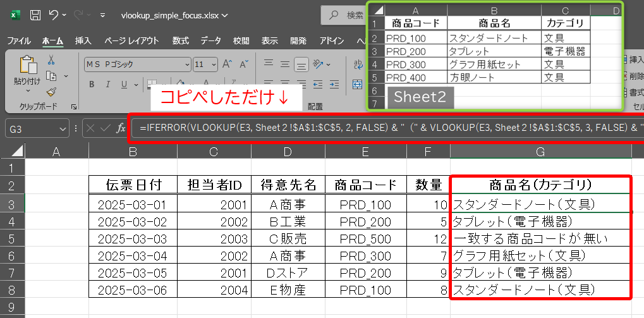Undo the last action
Image resolution: width=644 pixels, height=318 pixels.
click(x=54, y=15)
